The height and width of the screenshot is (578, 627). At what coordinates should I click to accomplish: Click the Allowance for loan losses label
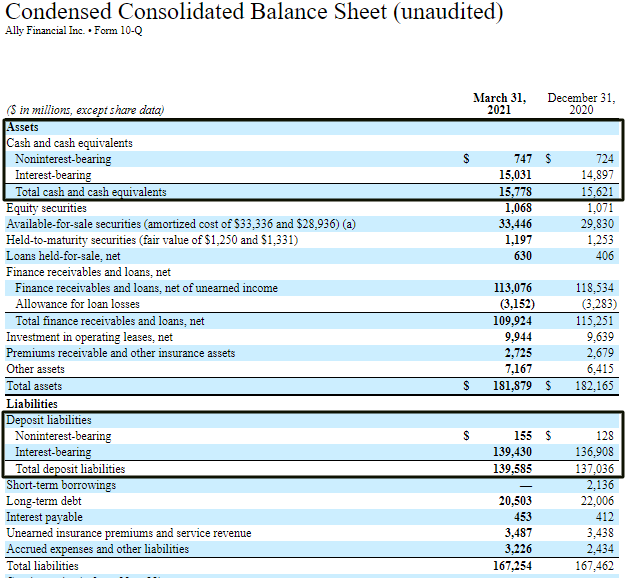click(x=78, y=305)
